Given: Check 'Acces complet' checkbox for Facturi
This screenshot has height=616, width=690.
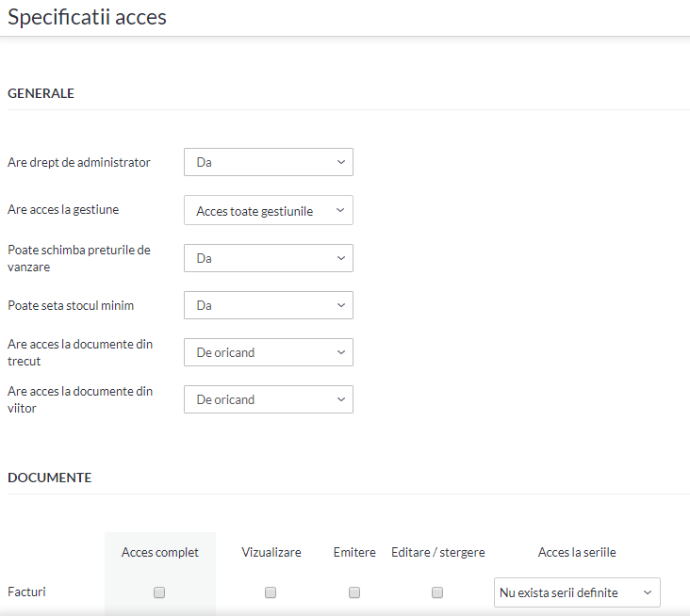Looking at the screenshot, I should click(x=159, y=592).
